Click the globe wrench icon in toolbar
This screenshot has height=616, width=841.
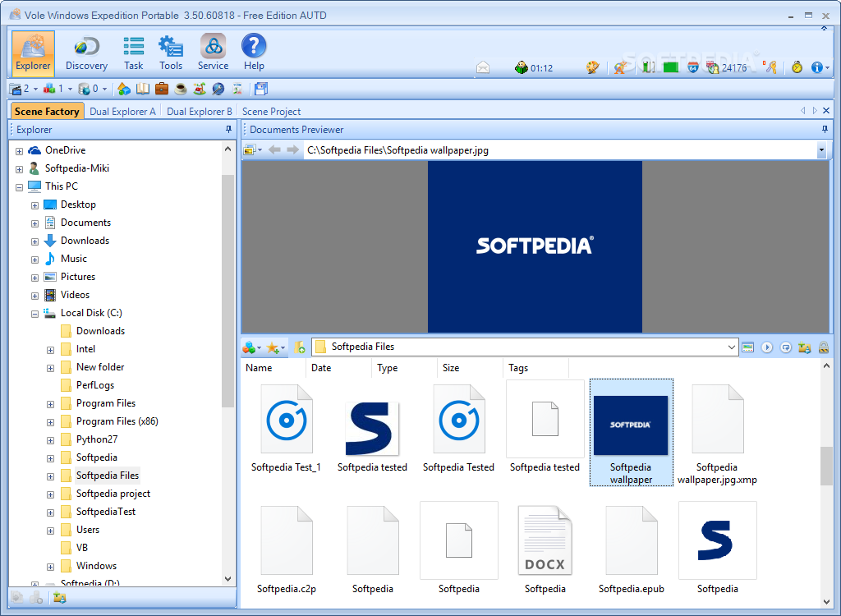(218, 89)
